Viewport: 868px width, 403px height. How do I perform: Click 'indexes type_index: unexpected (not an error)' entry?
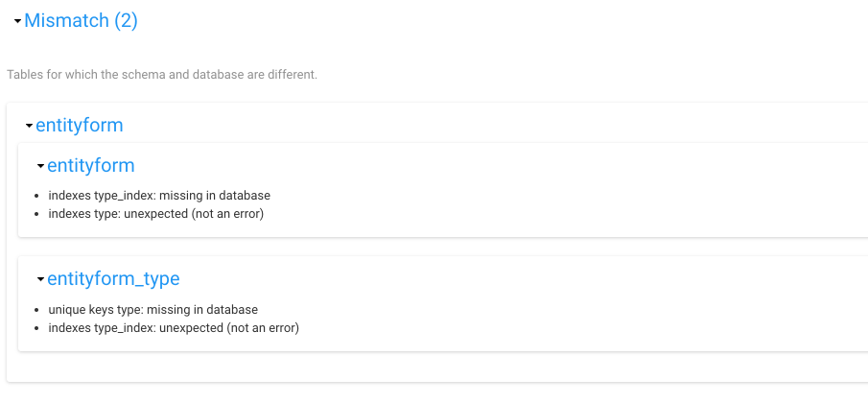174,328
